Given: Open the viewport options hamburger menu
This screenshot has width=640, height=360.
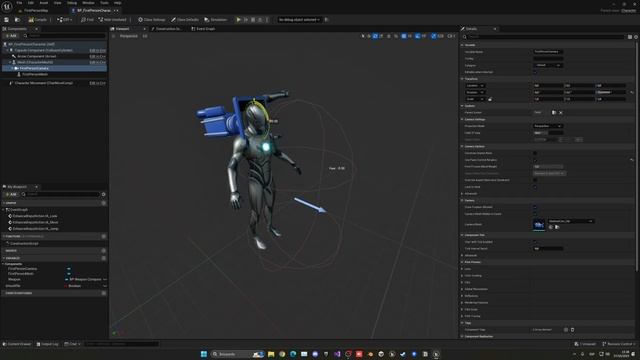Looking at the screenshot, I should [x=114, y=36].
